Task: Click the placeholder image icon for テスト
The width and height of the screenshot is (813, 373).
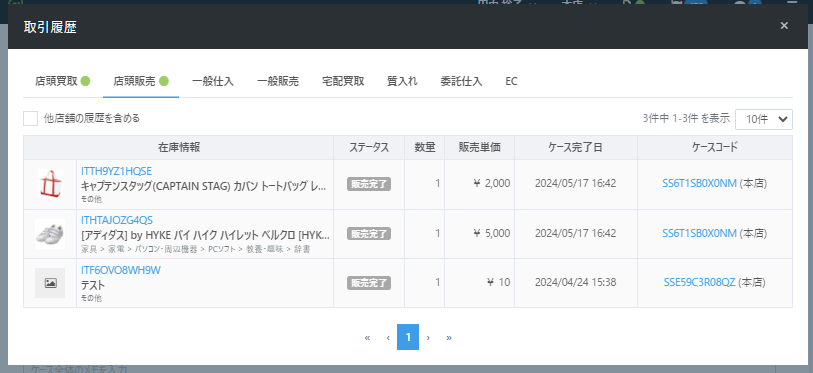Action: (50, 283)
